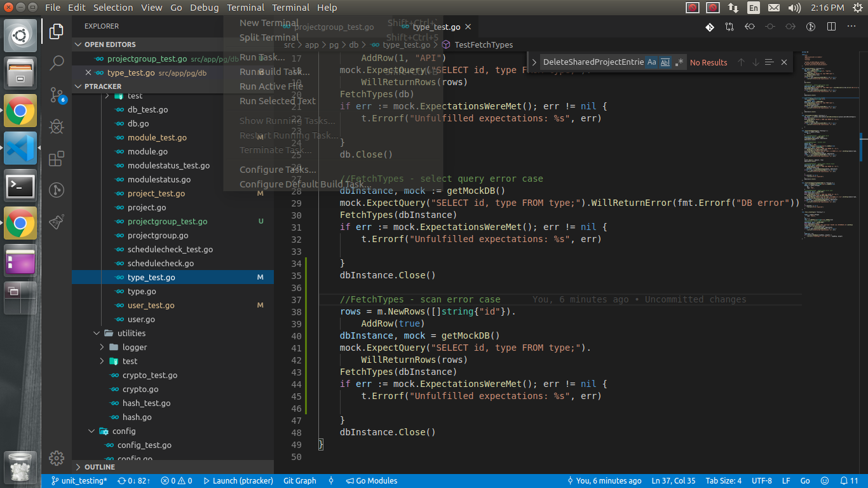Click Ln 37, Col 35 in status bar
This screenshot has height=488, width=868.
pos(673,481)
